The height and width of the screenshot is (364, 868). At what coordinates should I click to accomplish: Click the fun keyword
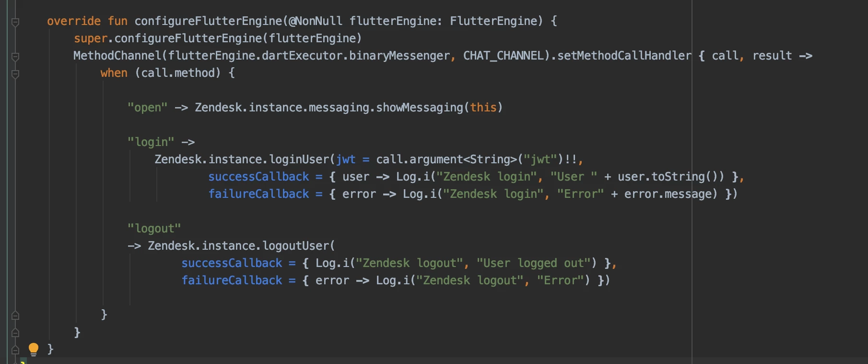tap(117, 21)
